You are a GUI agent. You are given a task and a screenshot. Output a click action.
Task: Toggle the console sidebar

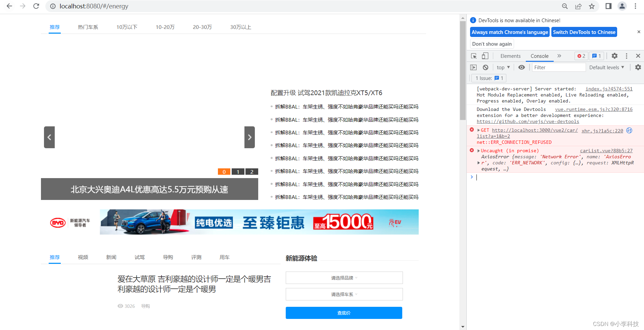click(x=473, y=67)
